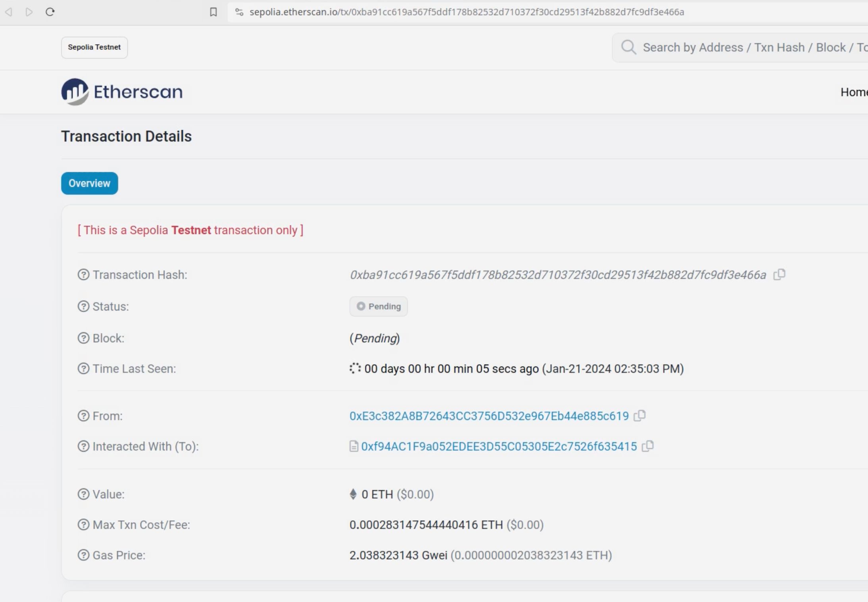Copy the Interacted With address
The height and width of the screenshot is (602, 868).
point(647,446)
